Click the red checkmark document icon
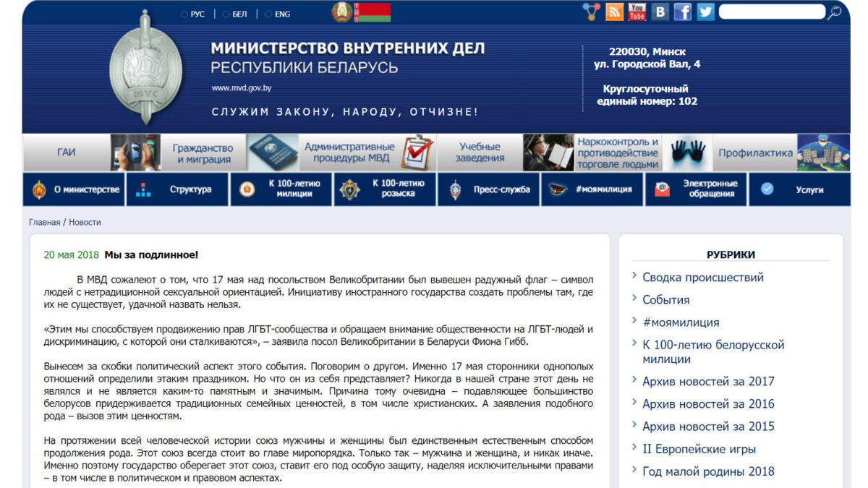868x488 pixels. tap(418, 153)
